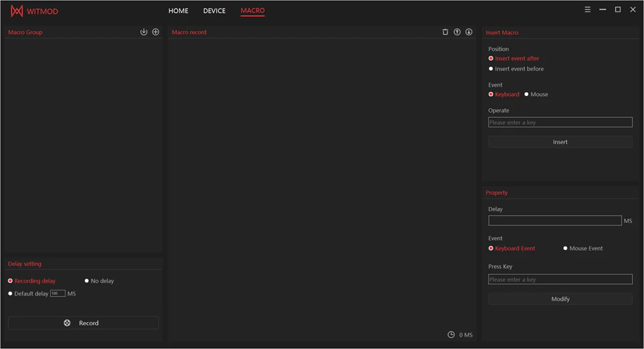The width and height of the screenshot is (644, 349).
Task: Switch property event to Mouse Event
Action: coord(565,249)
